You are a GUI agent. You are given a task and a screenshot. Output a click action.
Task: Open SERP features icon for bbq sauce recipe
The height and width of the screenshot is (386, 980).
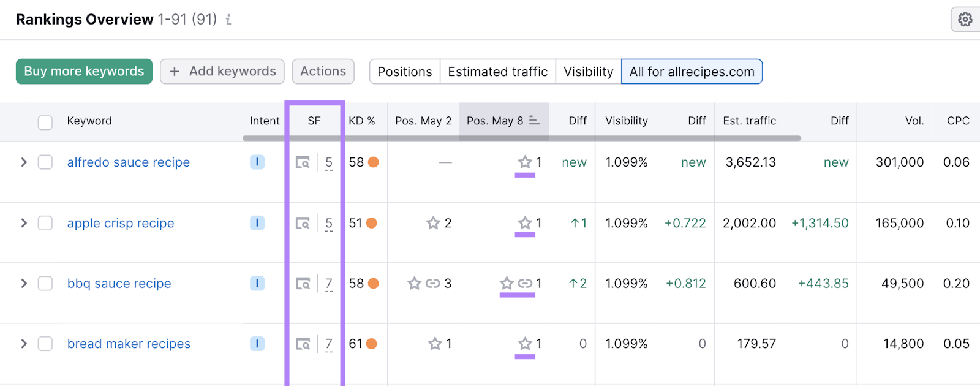pyautogui.click(x=303, y=284)
